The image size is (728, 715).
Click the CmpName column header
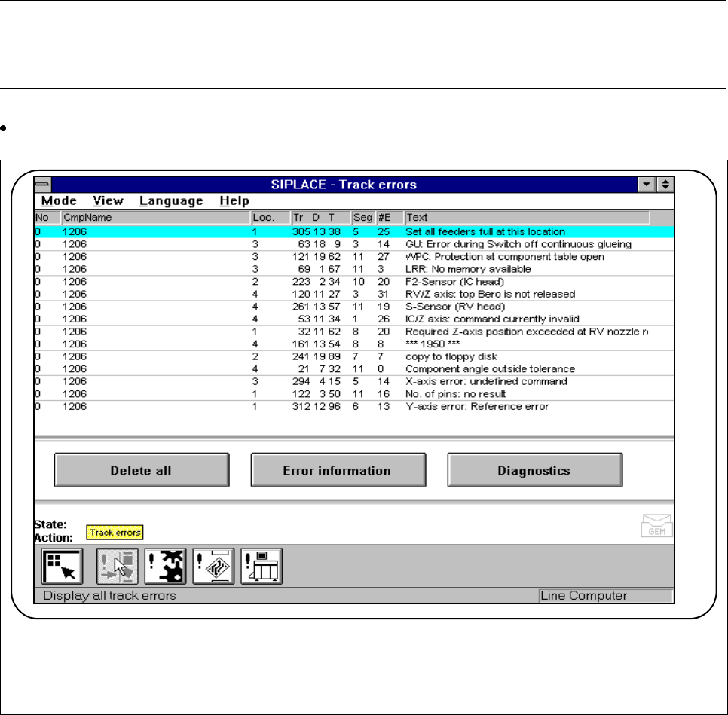pyautogui.click(x=156, y=217)
